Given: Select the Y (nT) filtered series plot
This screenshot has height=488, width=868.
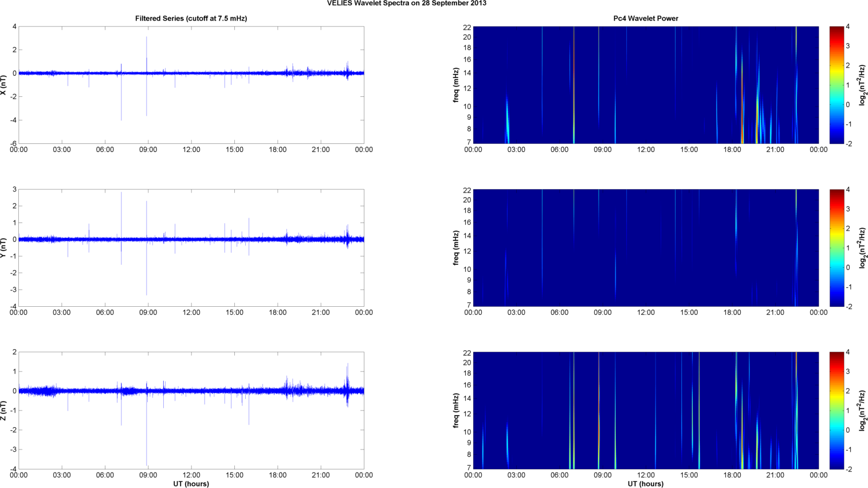Looking at the screenshot, I should [191, 248].
